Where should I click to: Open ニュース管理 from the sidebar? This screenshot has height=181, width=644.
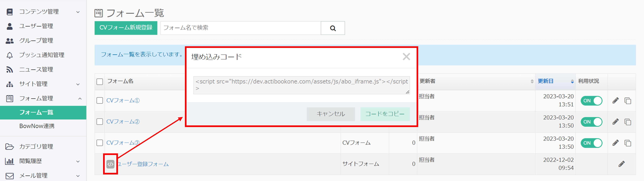coord(36,69)
